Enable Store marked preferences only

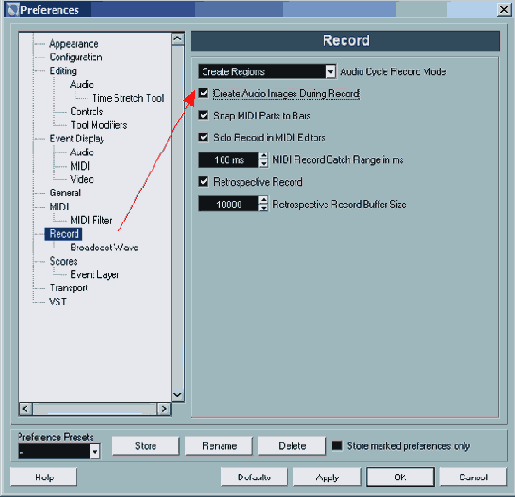pyautogui.click(x=337, y=446)
